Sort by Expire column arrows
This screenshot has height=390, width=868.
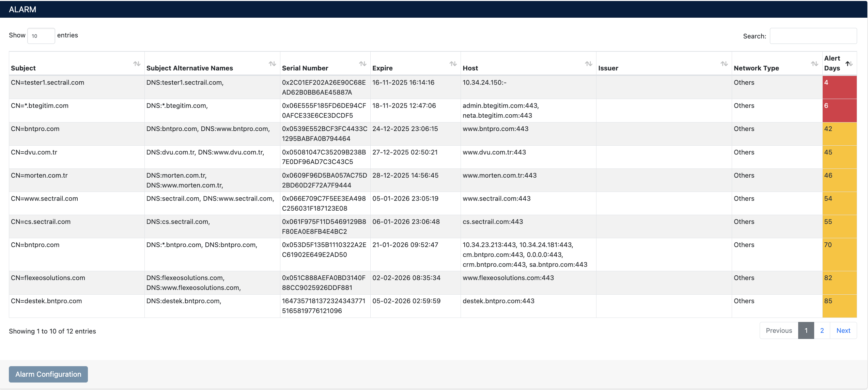[453, 64]
